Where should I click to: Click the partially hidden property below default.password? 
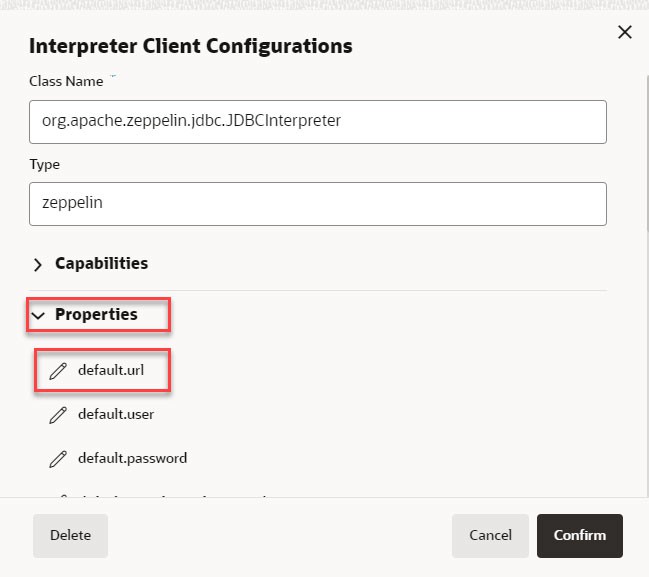pos(160,493)
